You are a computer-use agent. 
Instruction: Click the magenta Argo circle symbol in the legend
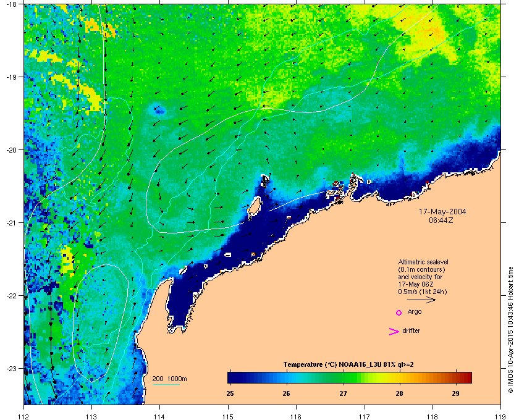pyautogui.click(x=399, y=313)
